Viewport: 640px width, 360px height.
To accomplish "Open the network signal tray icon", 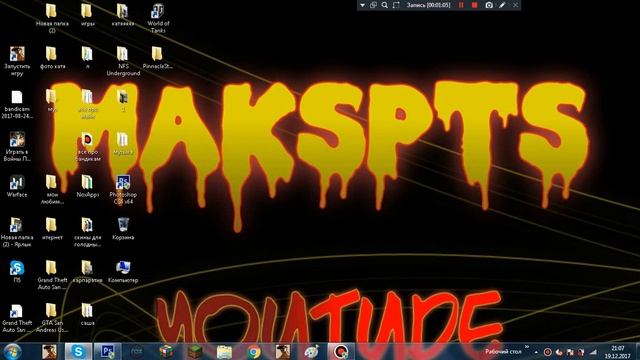I will click(x=593, y=352).
